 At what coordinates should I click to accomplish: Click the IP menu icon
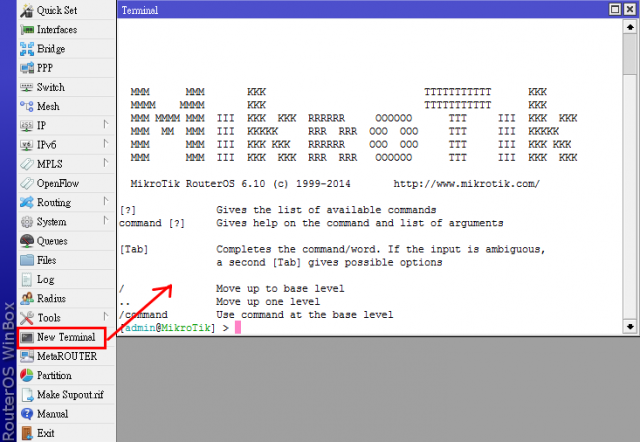click(x=27, y=126)
